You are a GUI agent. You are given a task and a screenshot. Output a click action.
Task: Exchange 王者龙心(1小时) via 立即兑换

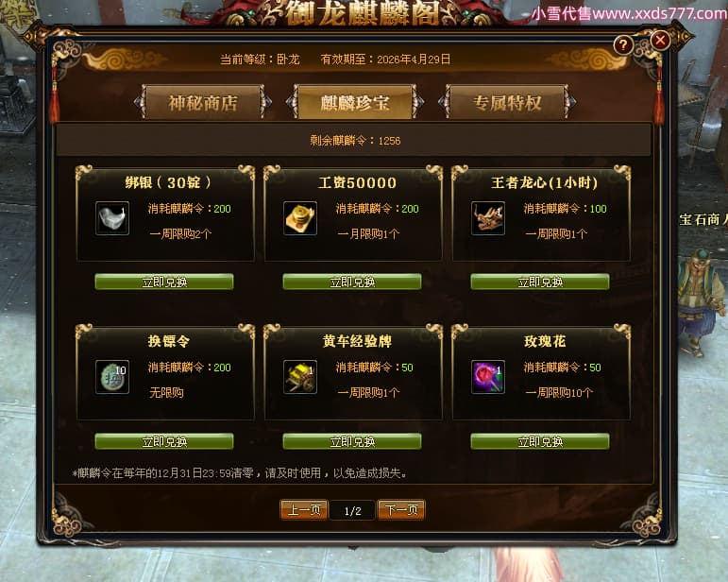(540, 282)
